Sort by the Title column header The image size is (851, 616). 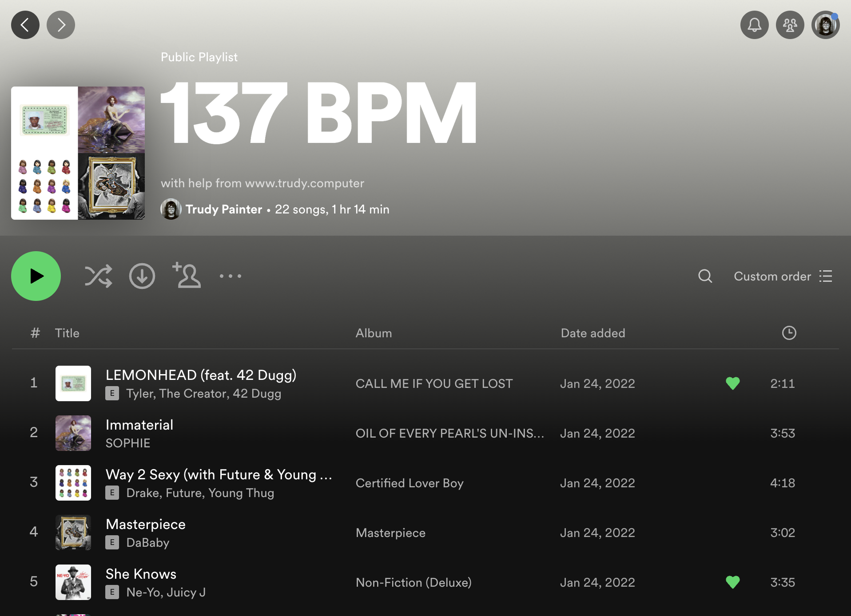67,333
